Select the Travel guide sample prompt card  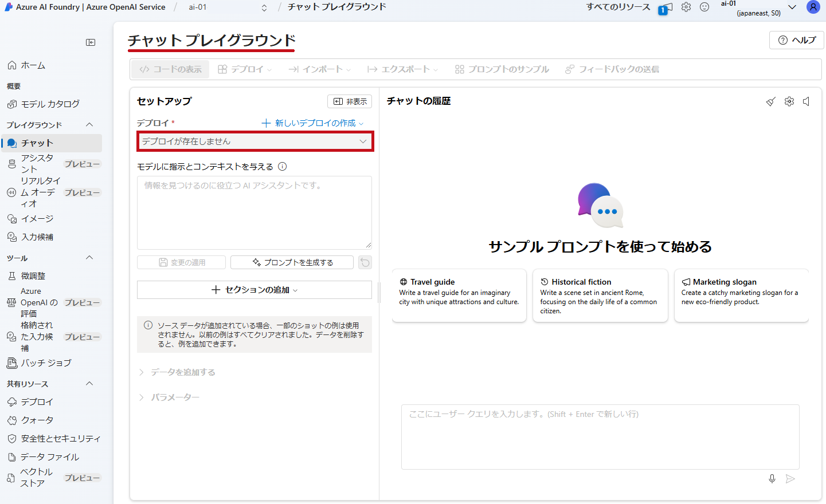[459, 296]
